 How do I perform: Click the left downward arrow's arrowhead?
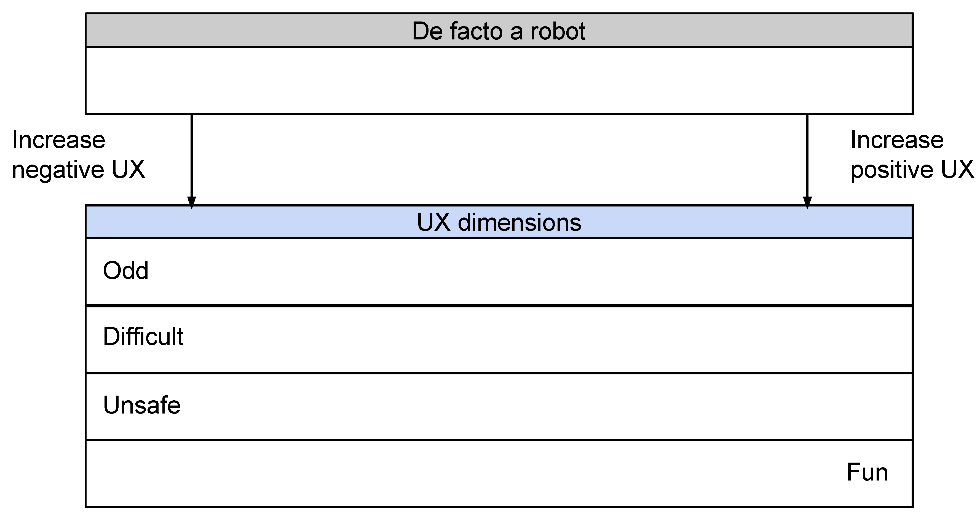pos(192,203)
